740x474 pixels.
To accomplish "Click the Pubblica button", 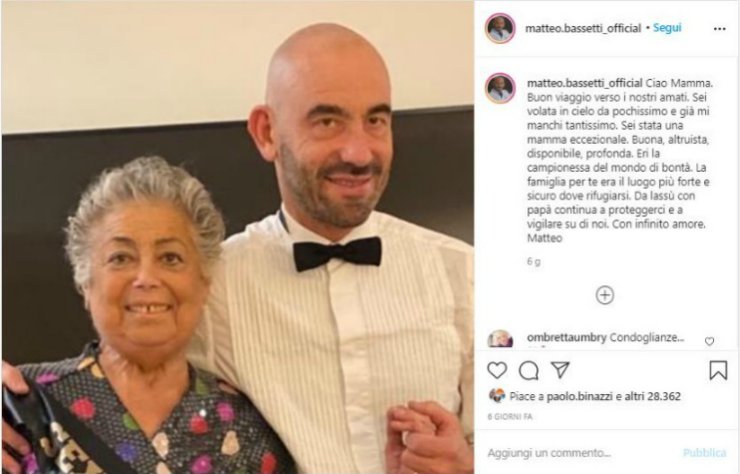I will pos(704,453).
